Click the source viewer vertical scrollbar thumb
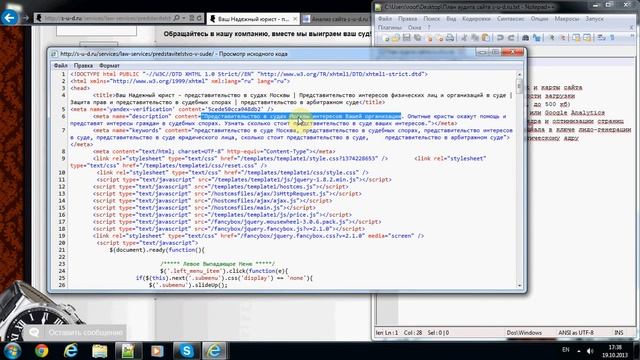The height and width of the screenshot is (360, 640). click(x=519, y=86)
